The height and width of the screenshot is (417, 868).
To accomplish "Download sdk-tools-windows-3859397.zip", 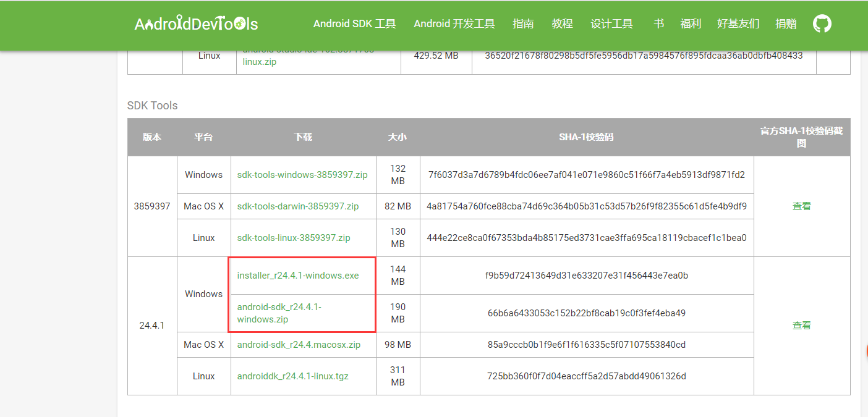I will click(302, 175).
